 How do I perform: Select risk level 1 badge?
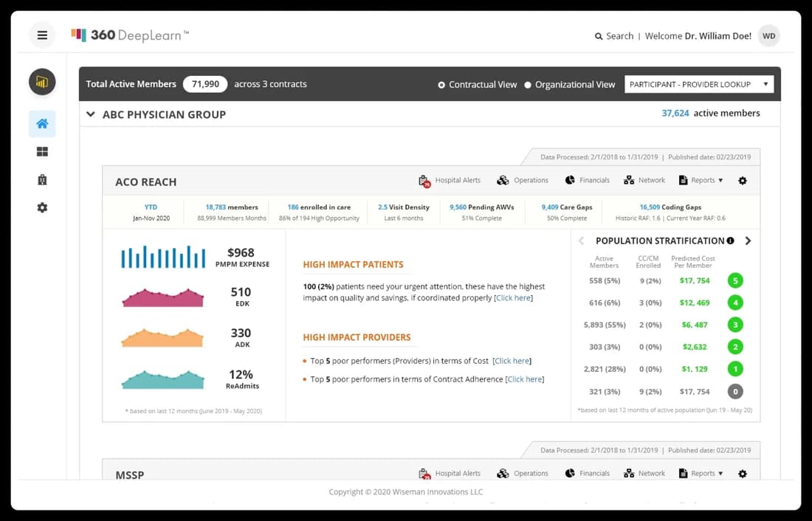pyautogui.click(x=735, y=369)
